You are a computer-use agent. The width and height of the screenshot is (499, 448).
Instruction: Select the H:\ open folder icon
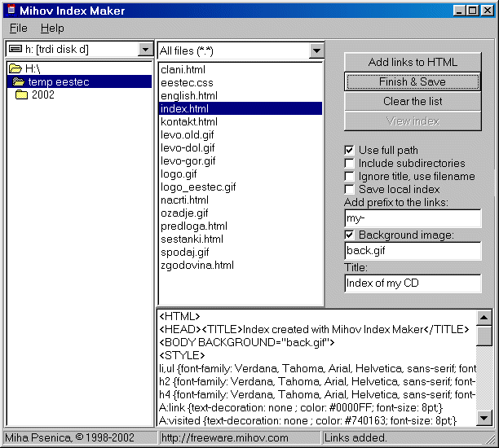coord(15,69)
